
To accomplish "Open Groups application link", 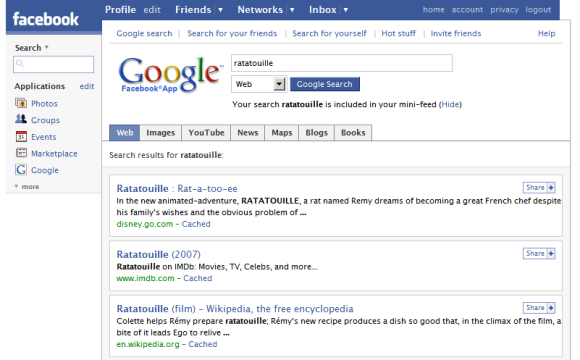I will tap(45, 120).
